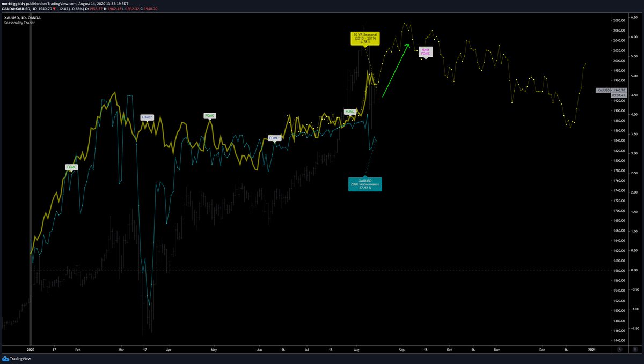The height and width of the screenshot is (364, 644).
Task: Toggle the auto scale 'A' button
Action: [x=620, y=349]
